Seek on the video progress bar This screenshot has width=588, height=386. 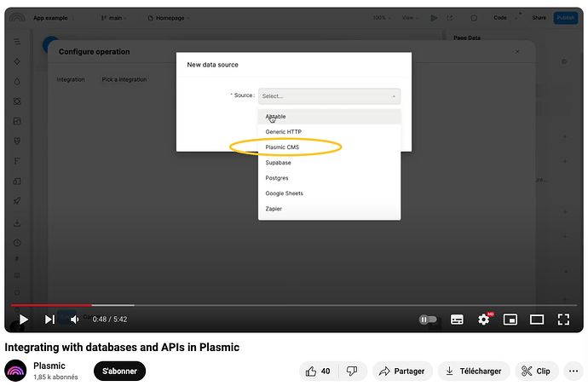(256, 304)
